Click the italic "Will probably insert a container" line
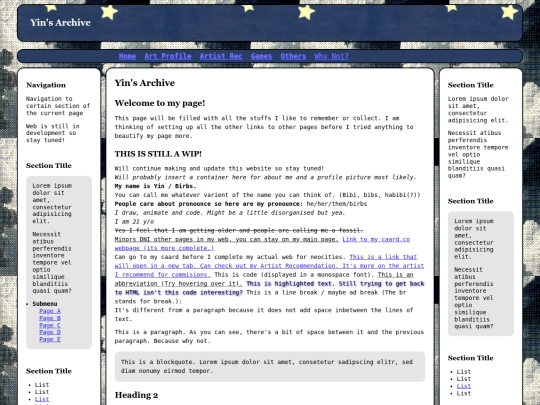The image size is (540, 405). 265,177
